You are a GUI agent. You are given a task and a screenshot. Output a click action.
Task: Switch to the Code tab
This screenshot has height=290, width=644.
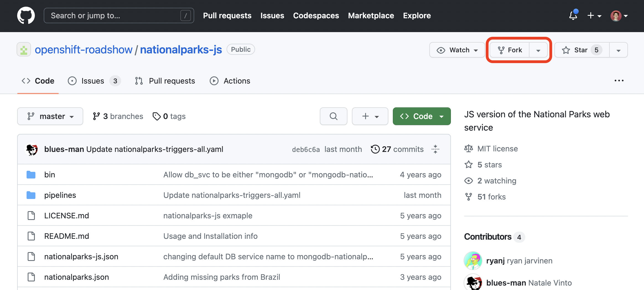38,81
